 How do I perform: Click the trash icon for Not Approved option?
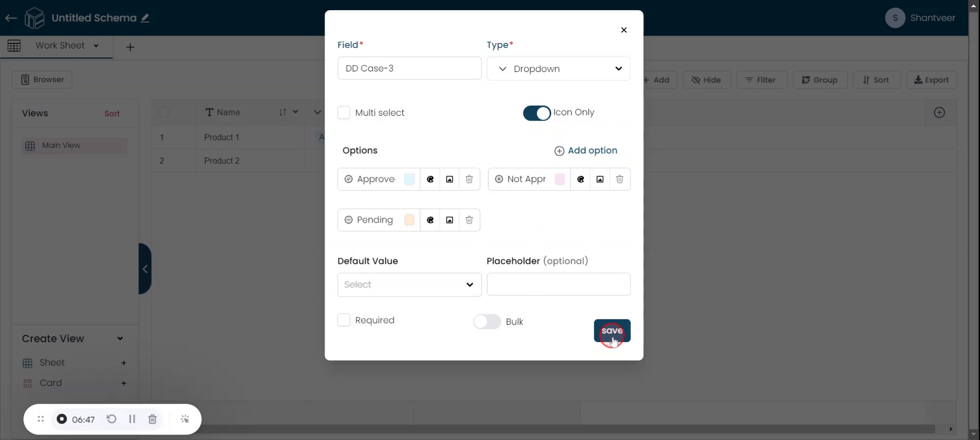click(619, 179)
